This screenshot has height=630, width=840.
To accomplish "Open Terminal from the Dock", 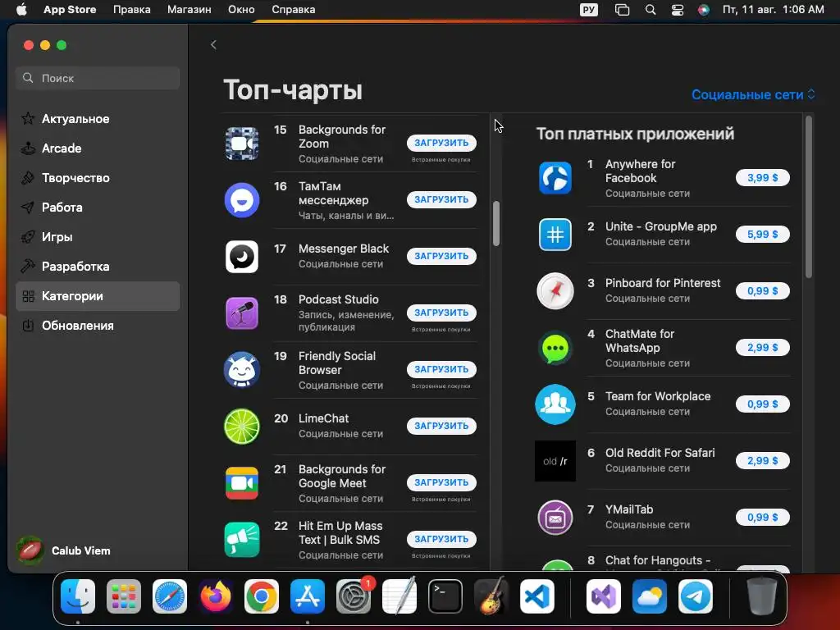I will 445,596.
